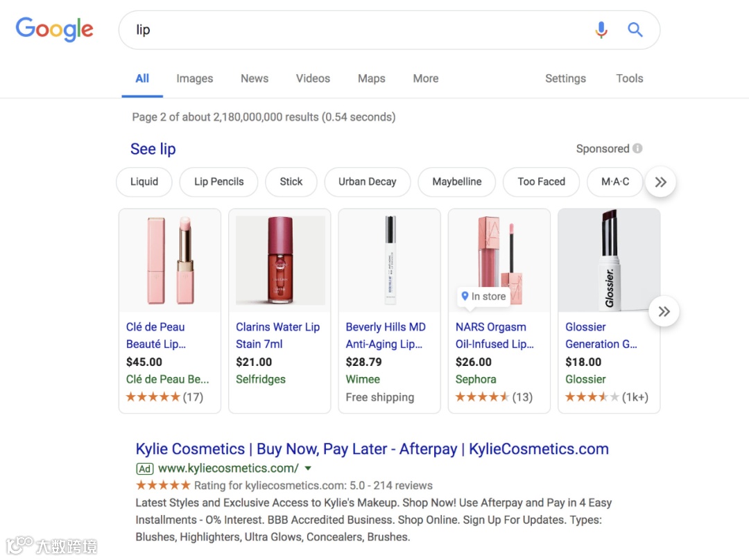The image size is (749, 560).
Task: Open the Clarins Water Lip Stain link
Action: tap(277, 335)
